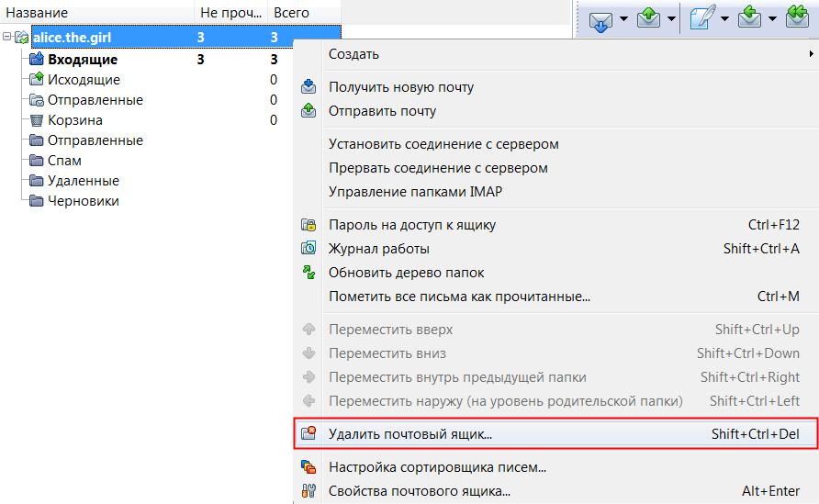Open the Черновики drafts folder
The image size is (819, 504).
(x=83, y=201)
